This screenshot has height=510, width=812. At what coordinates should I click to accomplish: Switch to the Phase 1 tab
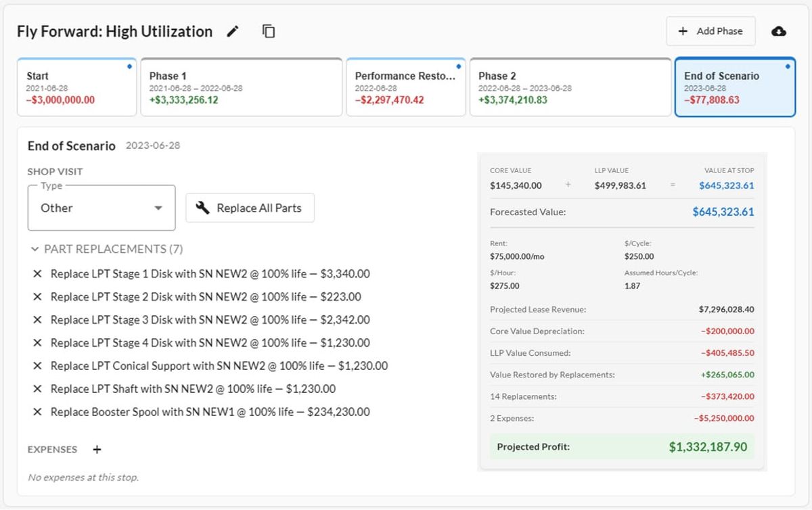click(x=241, y=87)
